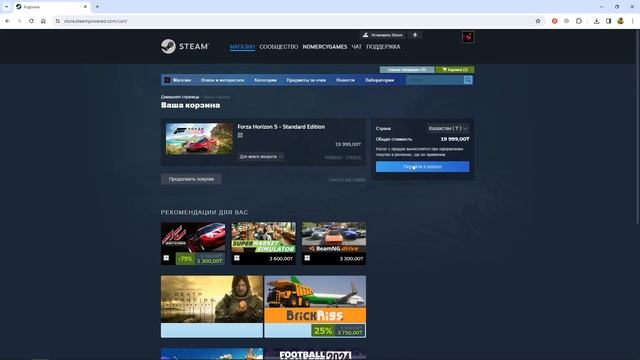The width and height of the screenshot is (640, 360).
Task: Select the Корзина browser tab
Action: [x=51, y=7]
